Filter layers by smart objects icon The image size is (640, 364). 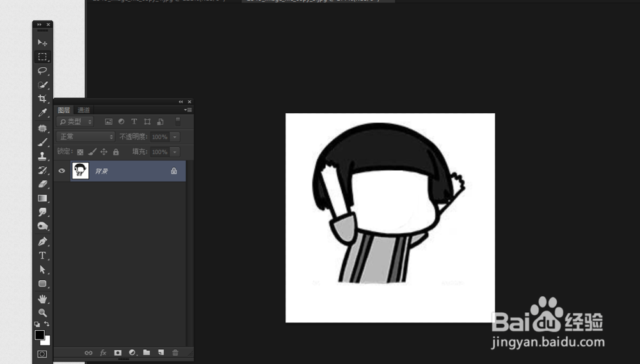(161, 122)
